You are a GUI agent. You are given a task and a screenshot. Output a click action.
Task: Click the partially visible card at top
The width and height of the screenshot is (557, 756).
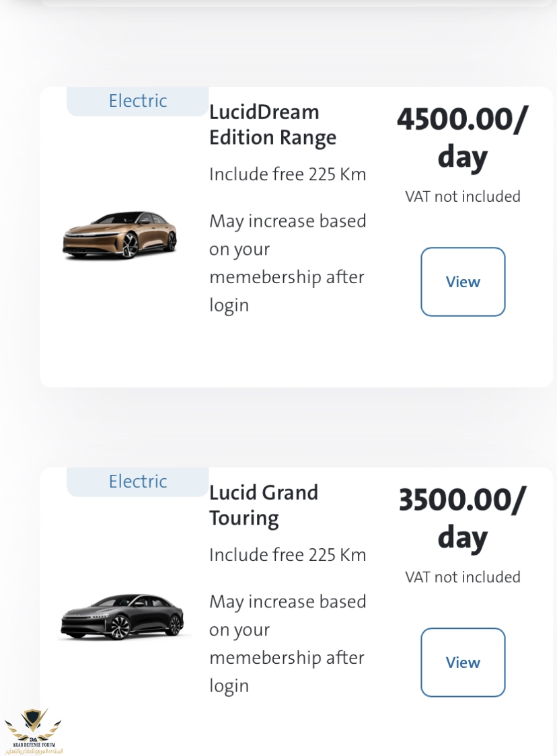(296, 3)
